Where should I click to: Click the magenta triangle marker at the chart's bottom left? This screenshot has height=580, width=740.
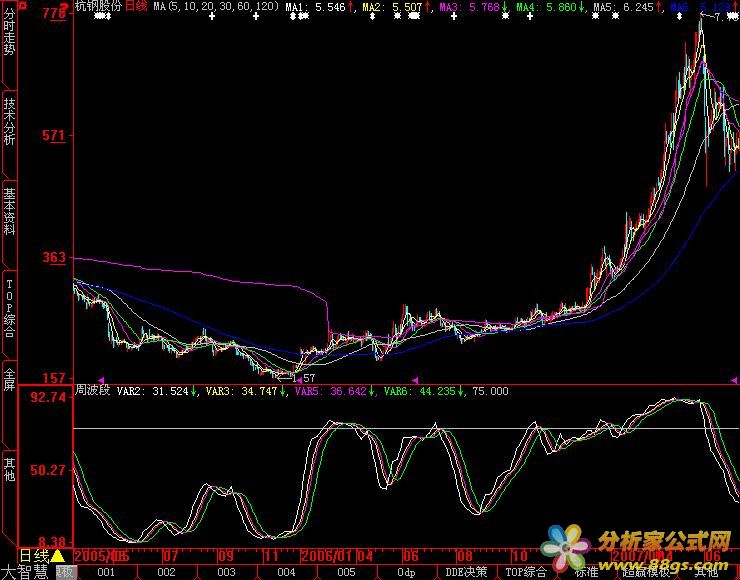click(101, 379)
